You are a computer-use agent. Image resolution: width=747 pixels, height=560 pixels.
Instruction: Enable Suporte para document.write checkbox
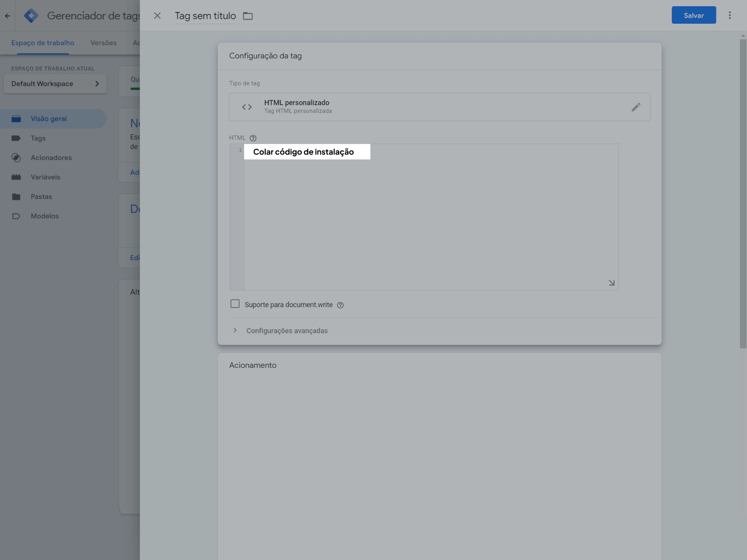235,304
